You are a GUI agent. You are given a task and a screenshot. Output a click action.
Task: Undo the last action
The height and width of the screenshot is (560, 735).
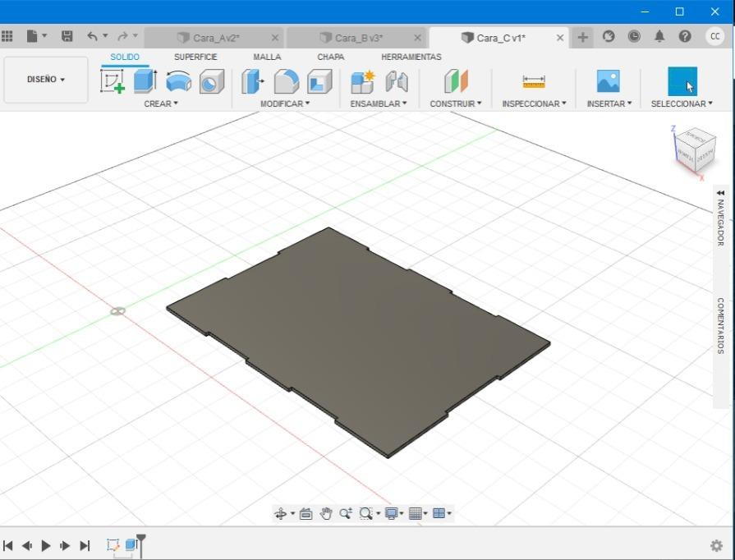click(x=92, y=36)
